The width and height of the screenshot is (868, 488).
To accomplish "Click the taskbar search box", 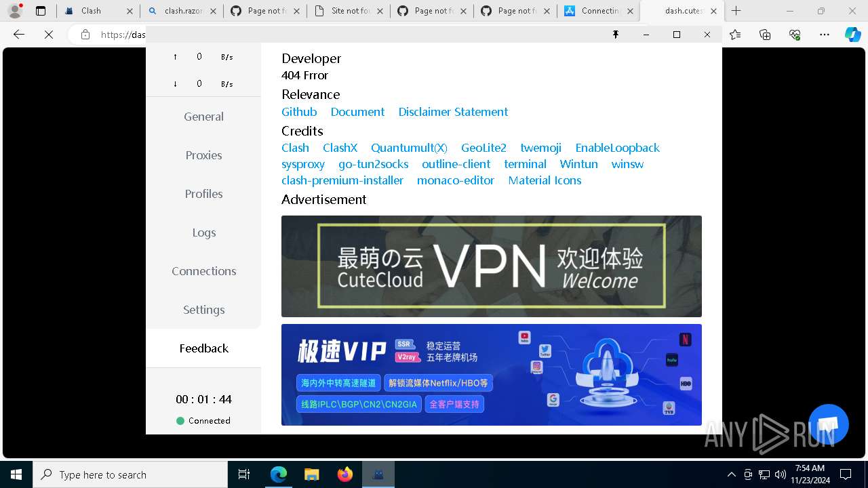I will coord(130,474).
